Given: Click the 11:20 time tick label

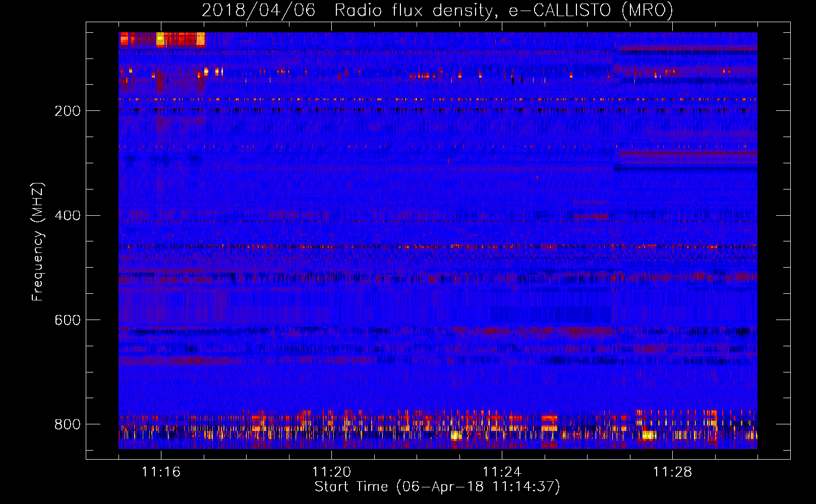Looking at the screenshot, I should pos(331,472).
